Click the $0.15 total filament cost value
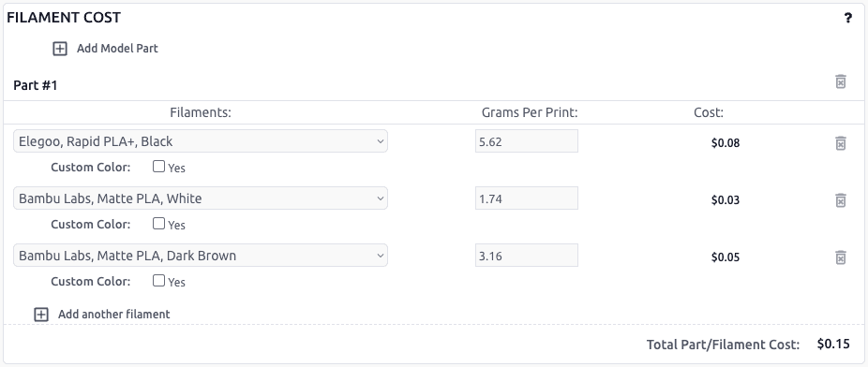Viewport: 868px width, 367px height. [833, 344]
